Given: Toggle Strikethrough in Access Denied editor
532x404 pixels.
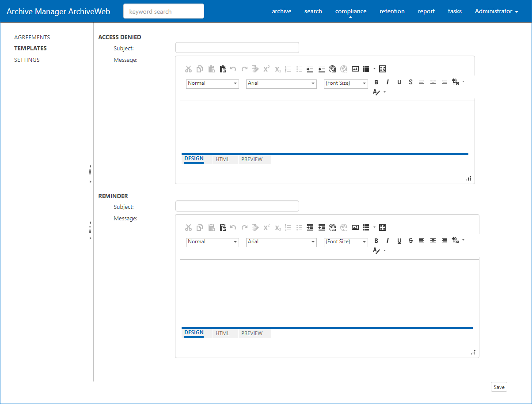Looking at the screenshot, I should [x=410, y=82].
